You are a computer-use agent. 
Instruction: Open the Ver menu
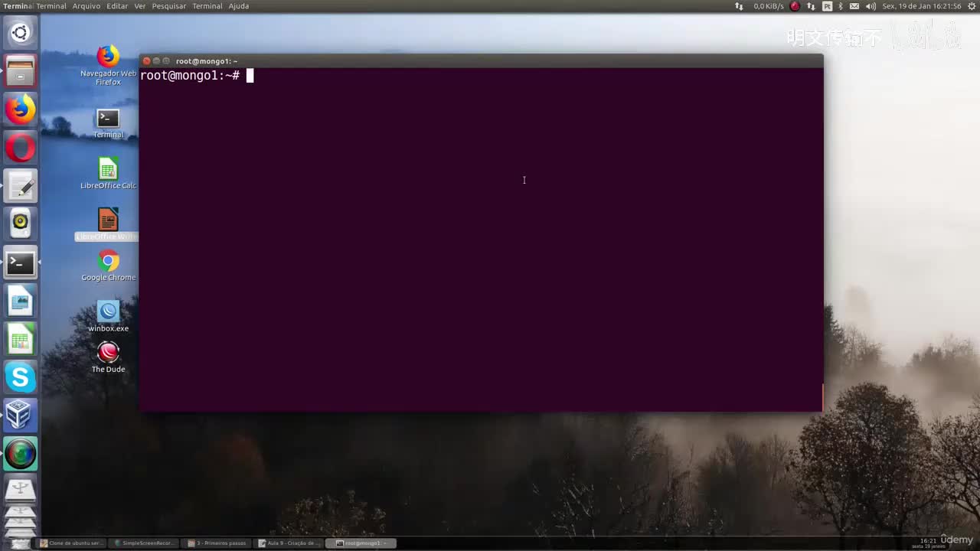click(140, 6)
